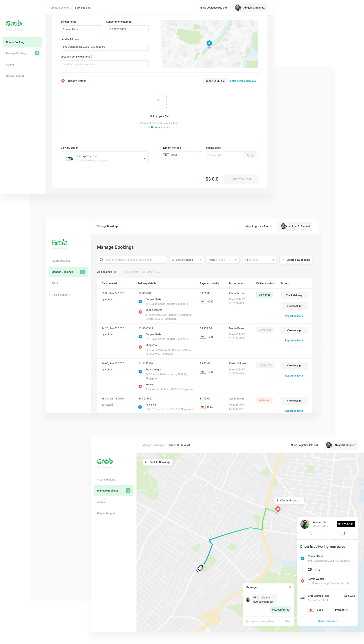Select the Enter details manually tab

243,81
